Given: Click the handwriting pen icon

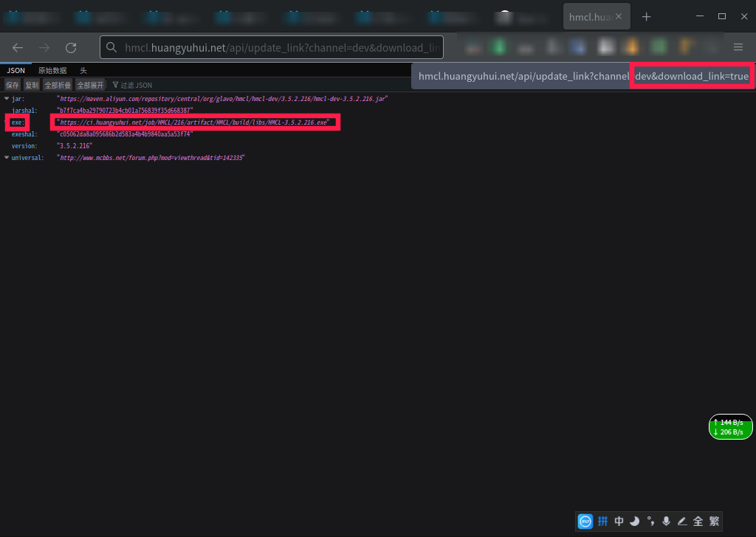Looking at the screenshot, I should [681, 521].
